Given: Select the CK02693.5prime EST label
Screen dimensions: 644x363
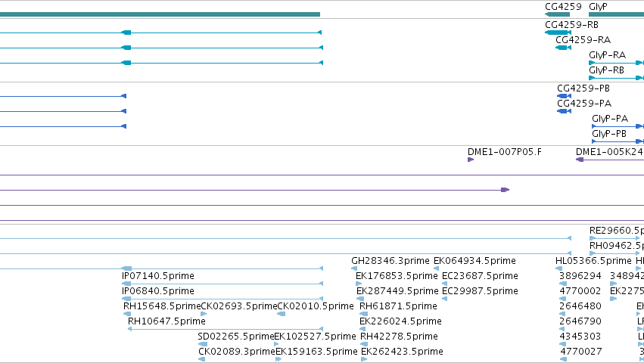Looking at the screenshot, I should click(239, 306).
